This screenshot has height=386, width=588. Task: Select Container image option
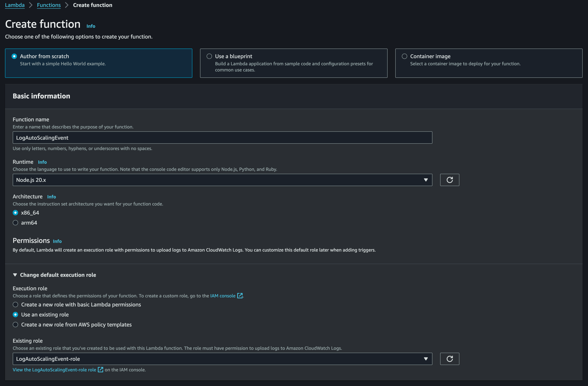point(405,56)
